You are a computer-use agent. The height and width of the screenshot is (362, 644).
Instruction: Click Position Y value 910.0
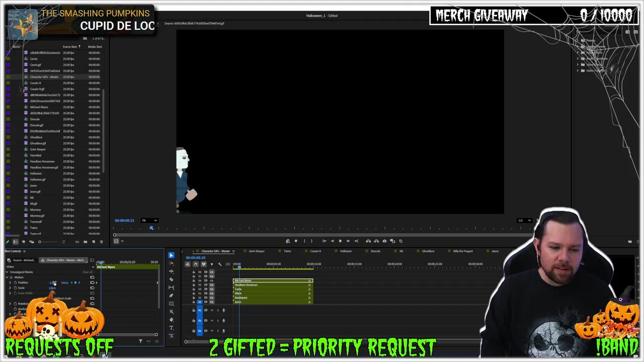coord(64,283)
